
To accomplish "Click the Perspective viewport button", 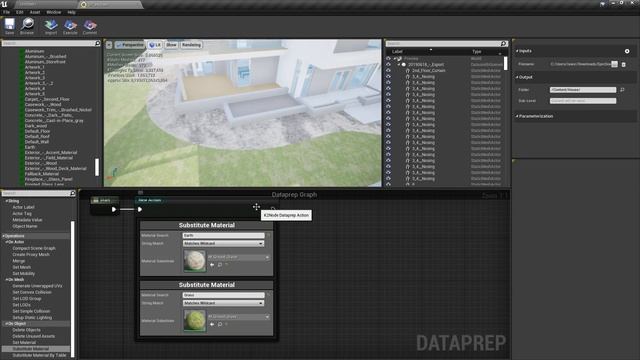I will [130, 45].
